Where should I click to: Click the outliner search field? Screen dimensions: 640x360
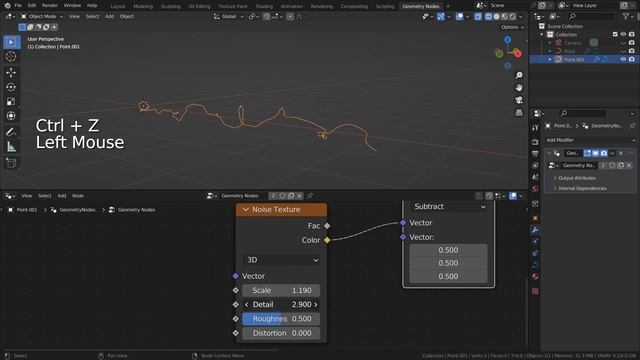point(591,16)
